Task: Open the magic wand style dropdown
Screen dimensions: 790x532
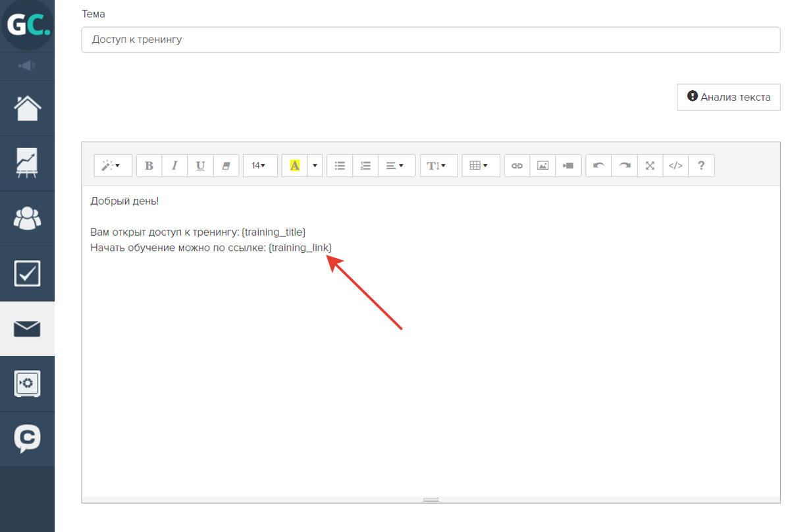Action: coord(113,166)
